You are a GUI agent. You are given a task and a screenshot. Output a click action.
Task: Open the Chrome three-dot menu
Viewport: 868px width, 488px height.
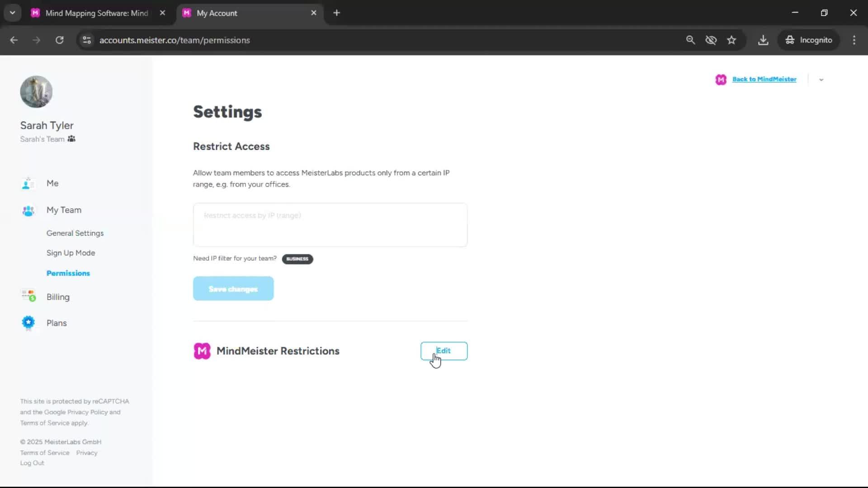(854, 40)
